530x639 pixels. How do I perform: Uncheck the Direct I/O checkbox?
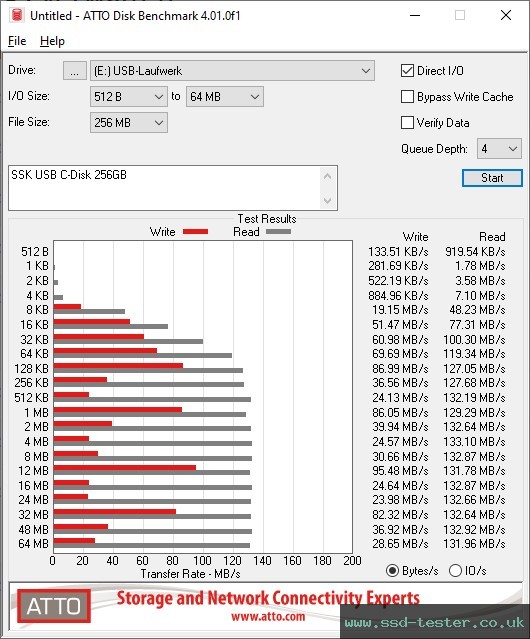click(407, 71)
